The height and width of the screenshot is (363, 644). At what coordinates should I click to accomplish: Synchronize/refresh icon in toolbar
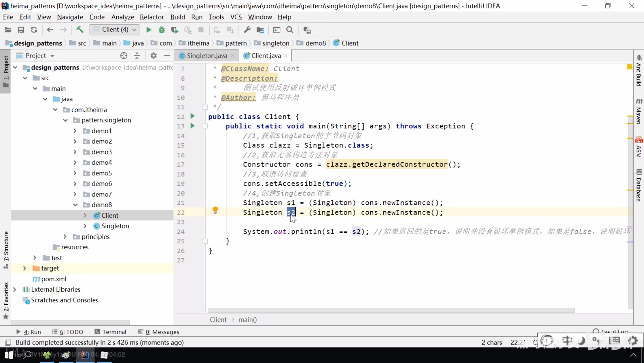34,30
